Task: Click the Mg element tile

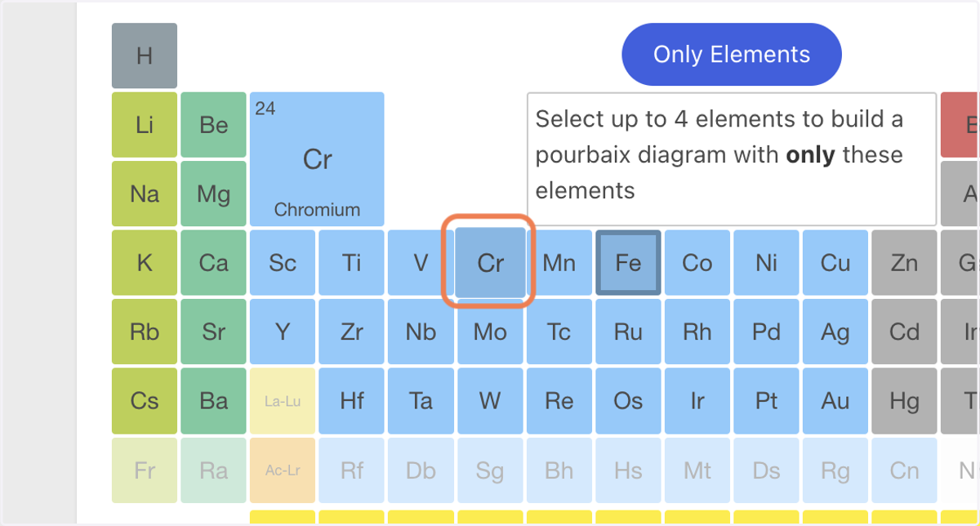Action: 213,194
